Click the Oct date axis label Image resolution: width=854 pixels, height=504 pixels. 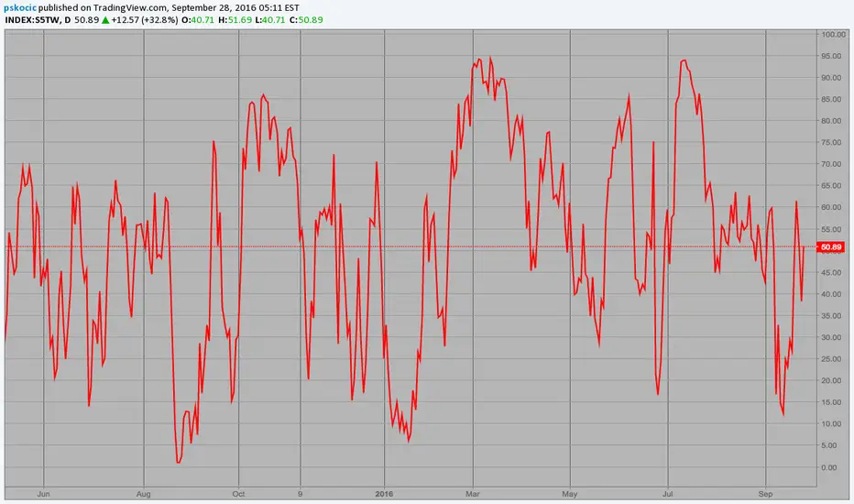[x=238, y=494]
